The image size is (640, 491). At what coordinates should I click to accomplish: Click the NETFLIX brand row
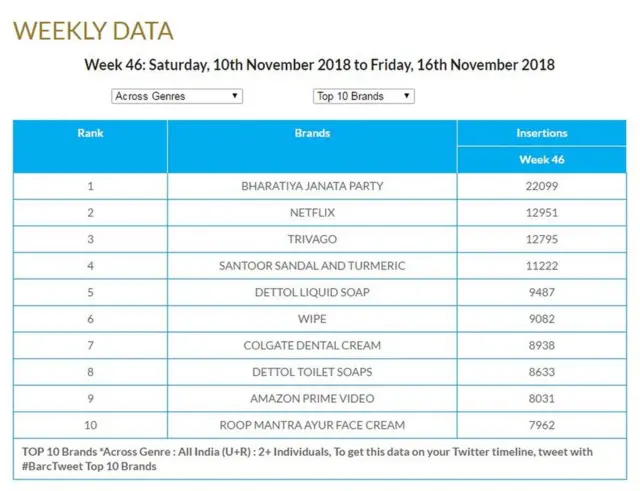point(312,213)
